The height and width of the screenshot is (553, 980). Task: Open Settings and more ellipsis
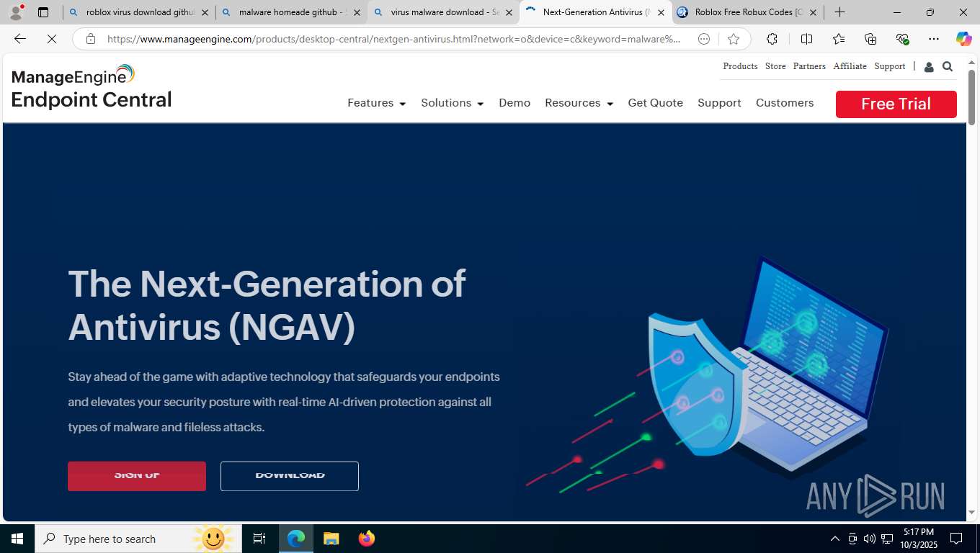pyautogui.click(x=934, y=39)
